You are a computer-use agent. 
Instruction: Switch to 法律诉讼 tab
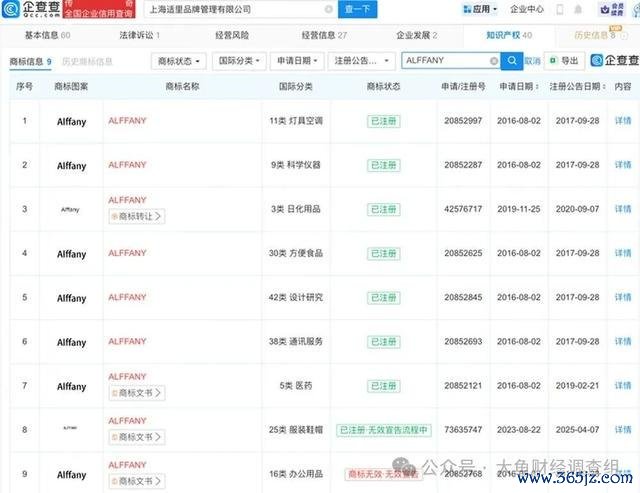point(140,35)
